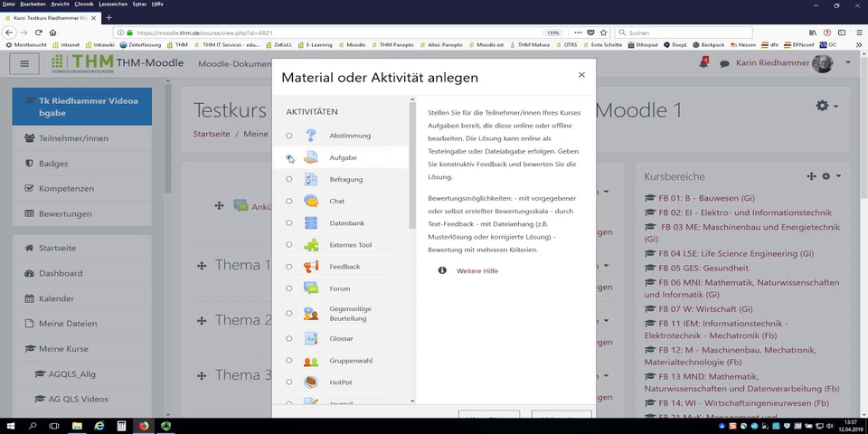868x434 pixels.
Task: Select the Chat radio button
Action: (289, 201)
